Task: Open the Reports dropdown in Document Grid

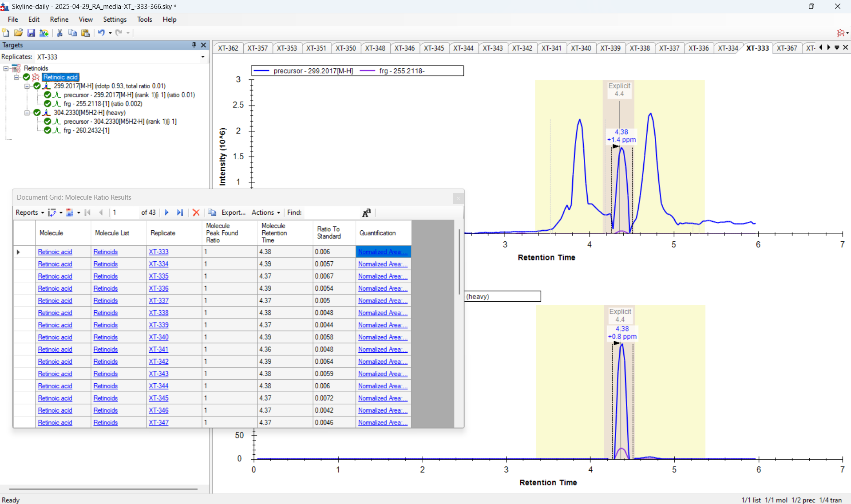Action: [30, 213]
